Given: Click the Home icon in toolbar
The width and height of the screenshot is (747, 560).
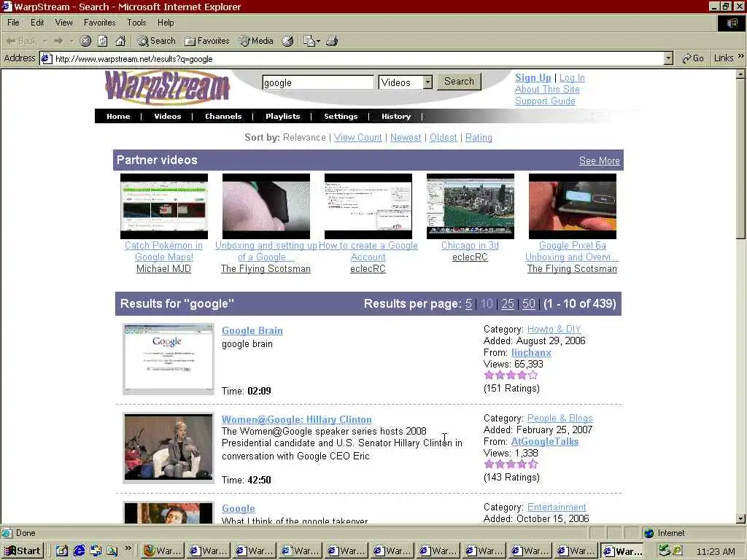Looking at the screenshot, I should (x=120, y=41).
